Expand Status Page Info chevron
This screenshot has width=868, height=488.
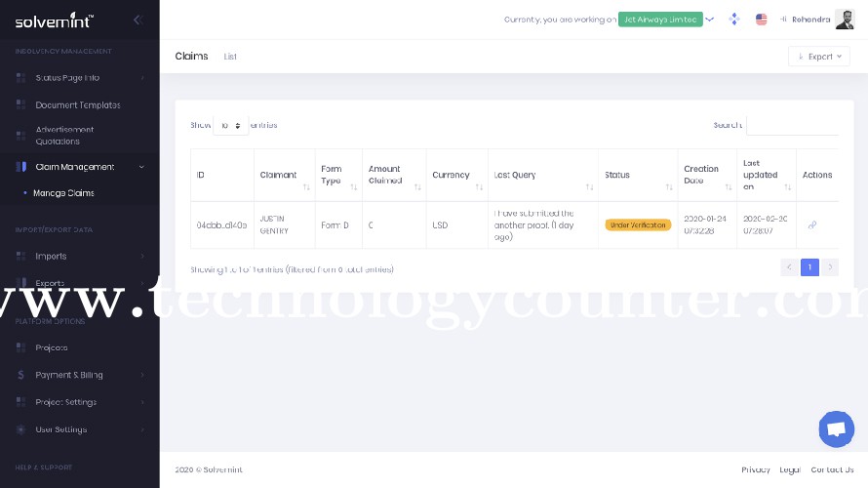[x=142, y=77]
